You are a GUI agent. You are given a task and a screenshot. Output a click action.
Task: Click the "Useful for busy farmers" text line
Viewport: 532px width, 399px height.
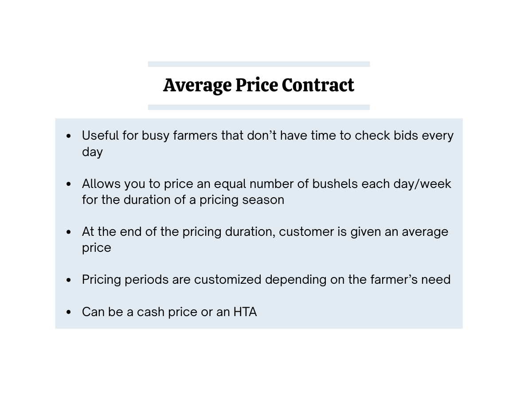point(268,136)
